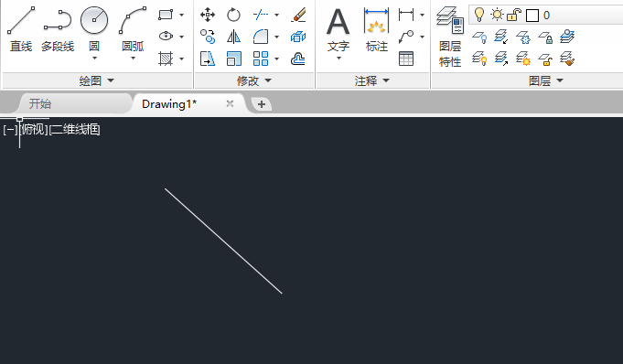Click the Linear dimension icon
Screen dimensions: 623x364
tap(406, 15)
